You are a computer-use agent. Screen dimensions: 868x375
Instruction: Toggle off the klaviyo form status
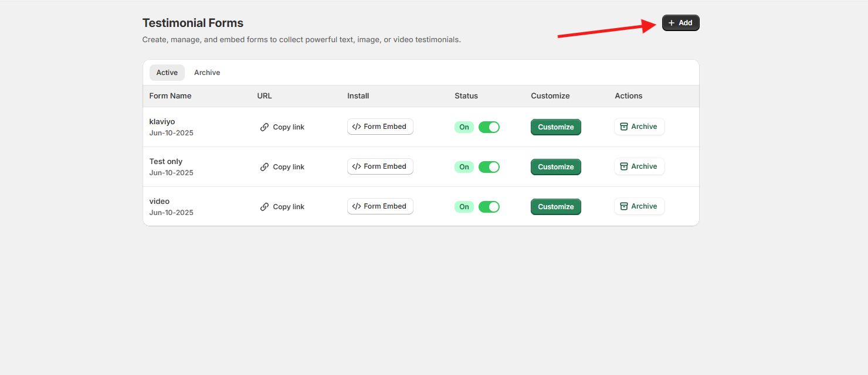coord(489,127)
